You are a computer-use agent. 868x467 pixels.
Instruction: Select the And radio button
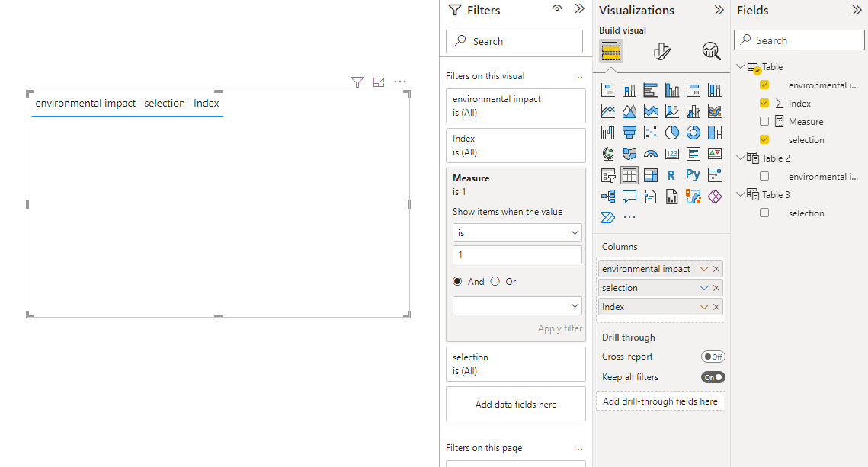[x=457, y=281]
